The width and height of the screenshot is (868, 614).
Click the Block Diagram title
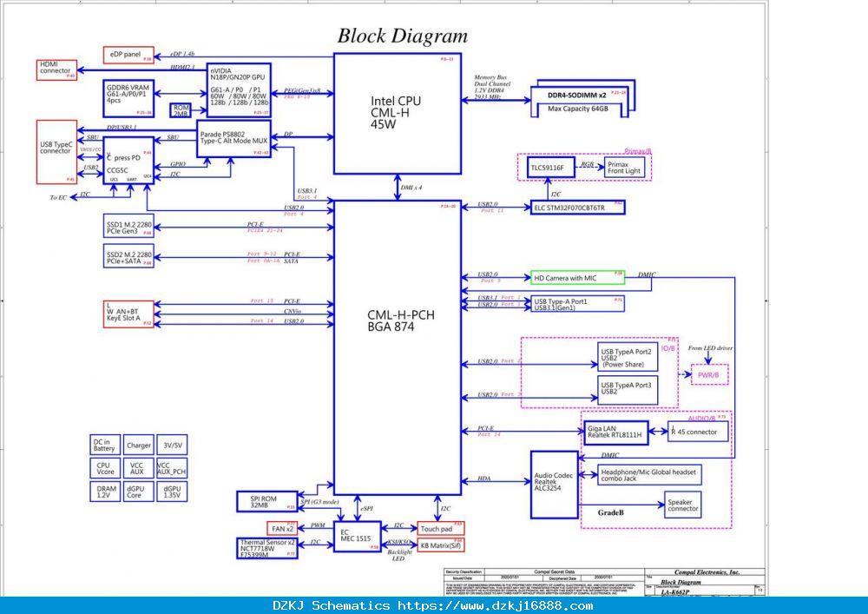click(403, 36)
